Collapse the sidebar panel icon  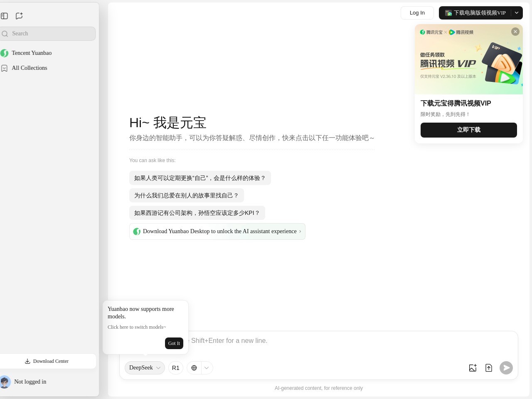pyautogui.click(x=5, y=16)
